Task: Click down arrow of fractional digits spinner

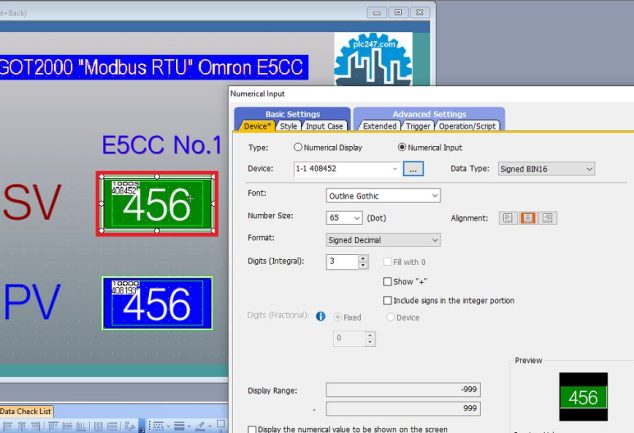Action: coord(370,342)
